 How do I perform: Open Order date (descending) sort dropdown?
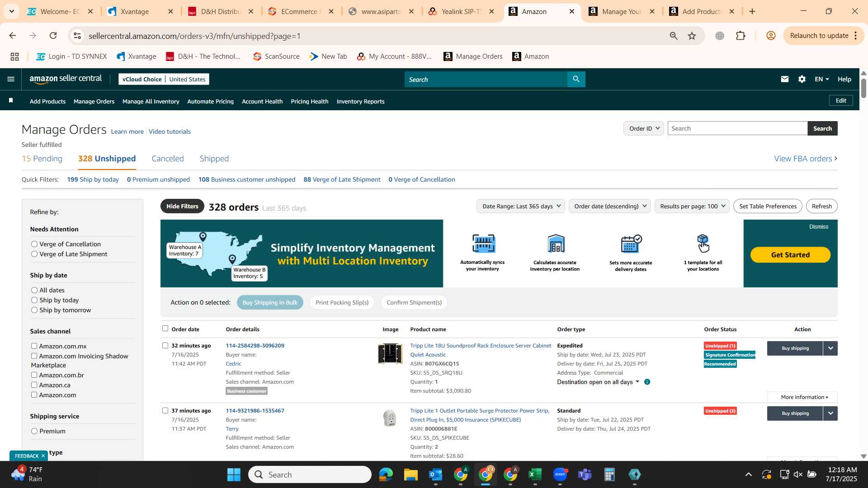coord(610,206)
